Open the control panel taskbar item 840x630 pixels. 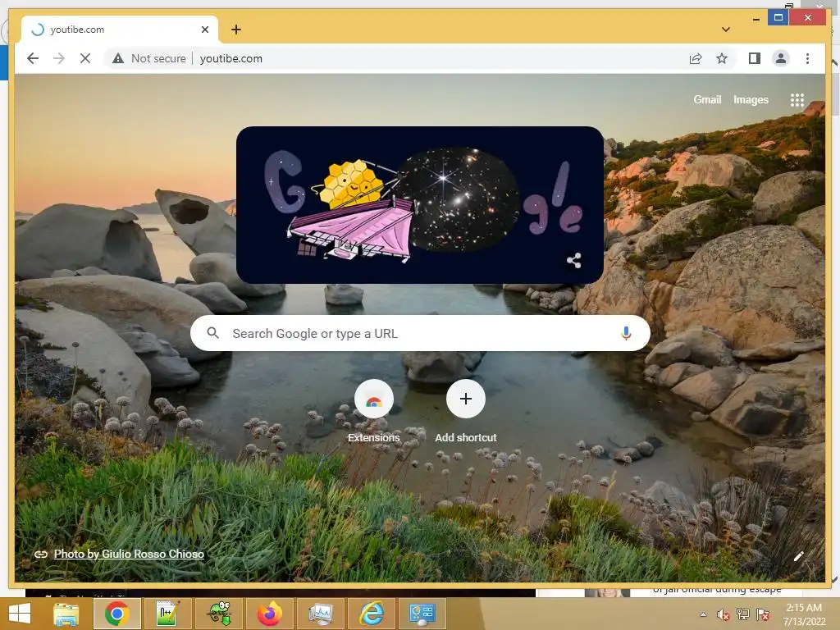[422, 614]
